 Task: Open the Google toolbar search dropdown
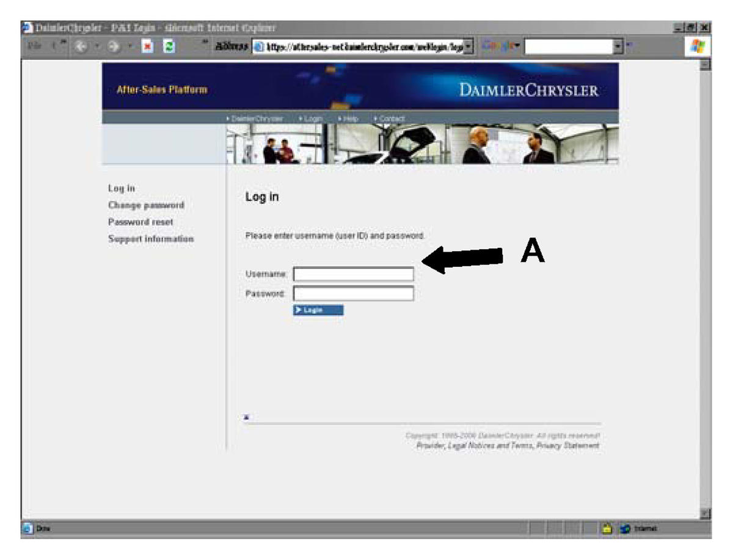coord(617,46)
